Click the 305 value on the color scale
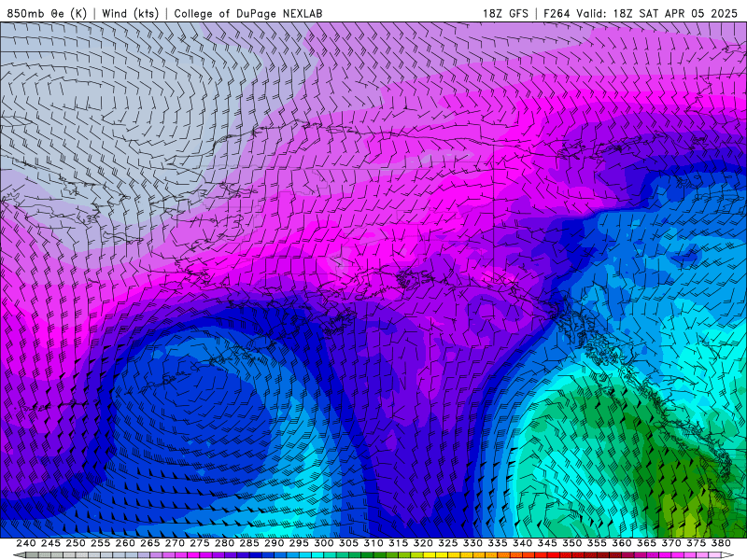This screenshot has width=747, height=560. pos(348,543)
